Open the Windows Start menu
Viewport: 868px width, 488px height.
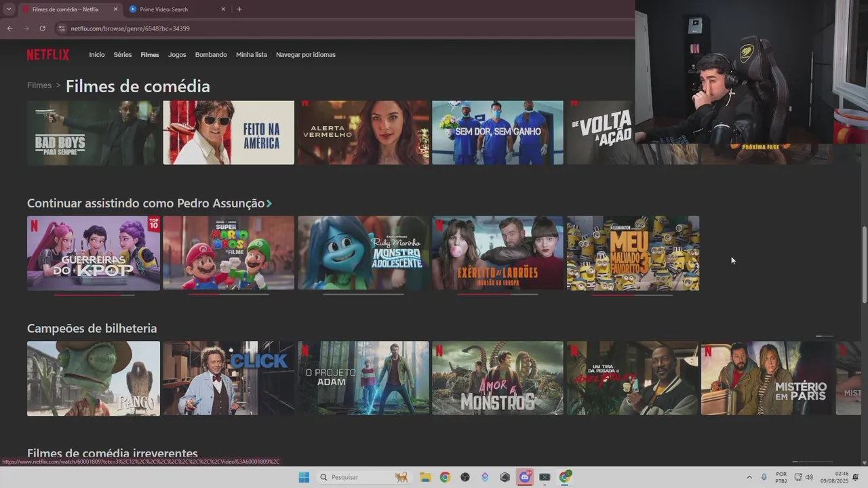pos(304,477)
